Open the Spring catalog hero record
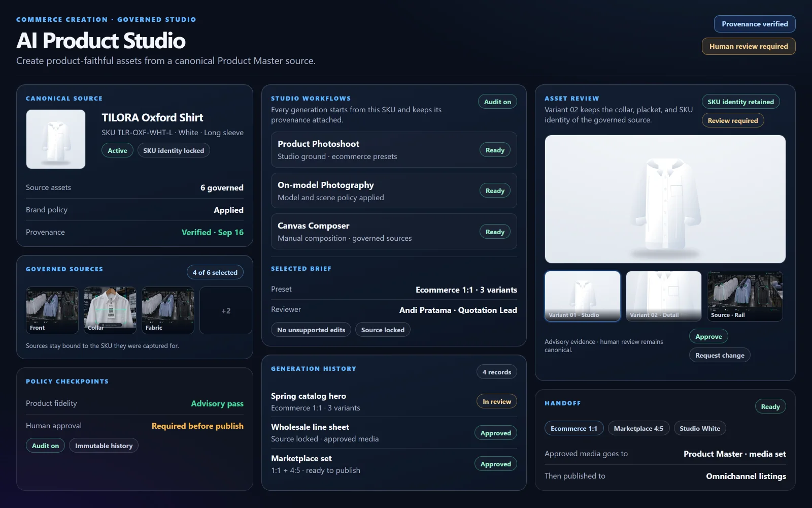The image size is (812, 508). pyautogui.click(x=394, y=401)
